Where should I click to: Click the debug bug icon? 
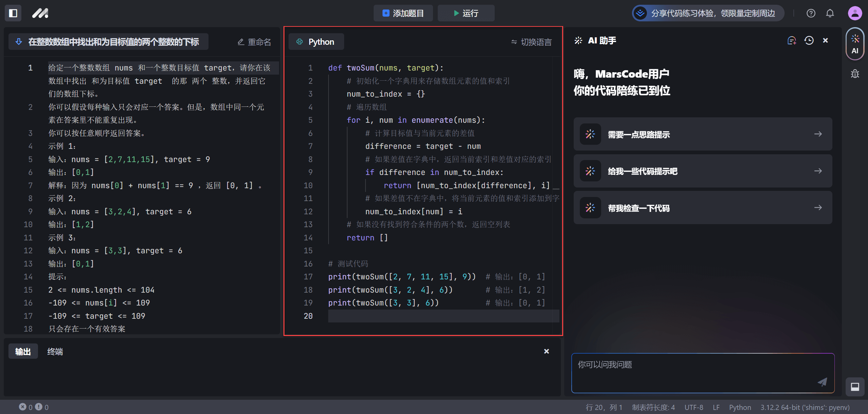855,74
